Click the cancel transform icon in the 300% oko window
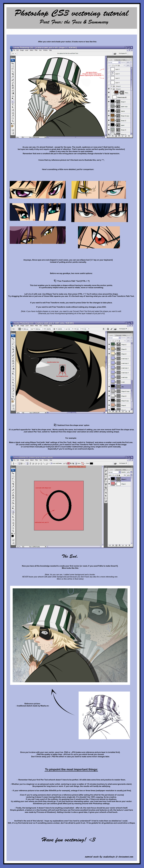 click(108, 329)
